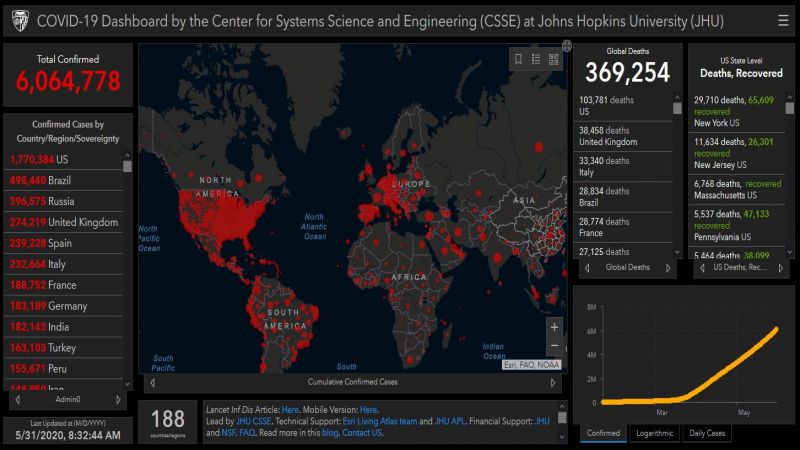Open the Esri Living Atlas team link
800x450 pixels.
(x=380, y=421)
